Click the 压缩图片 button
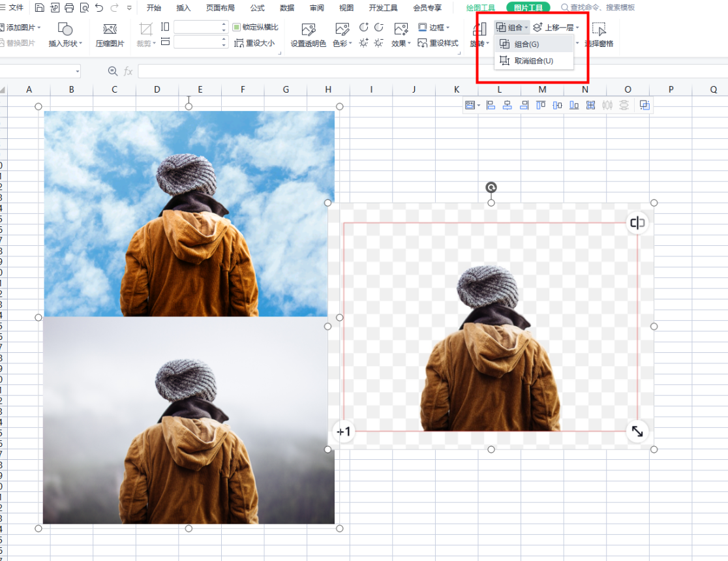The image size is (728, 561). coord(110,35)
